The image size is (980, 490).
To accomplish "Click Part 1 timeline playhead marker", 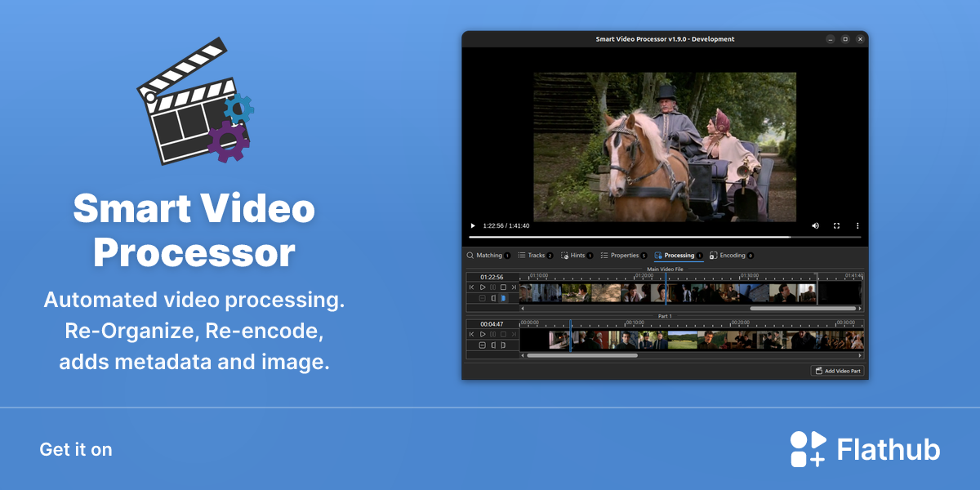I will coord(570,336).
